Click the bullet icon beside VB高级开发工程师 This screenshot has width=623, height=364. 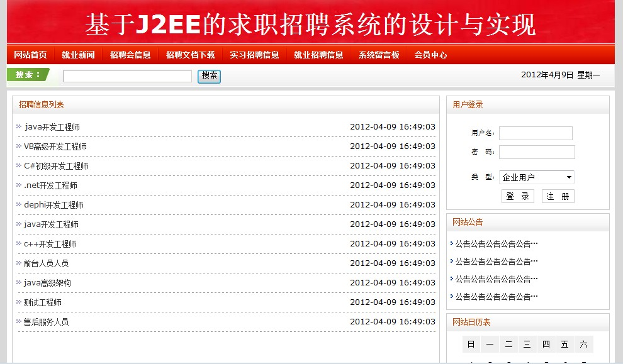[x=19, y=146]
